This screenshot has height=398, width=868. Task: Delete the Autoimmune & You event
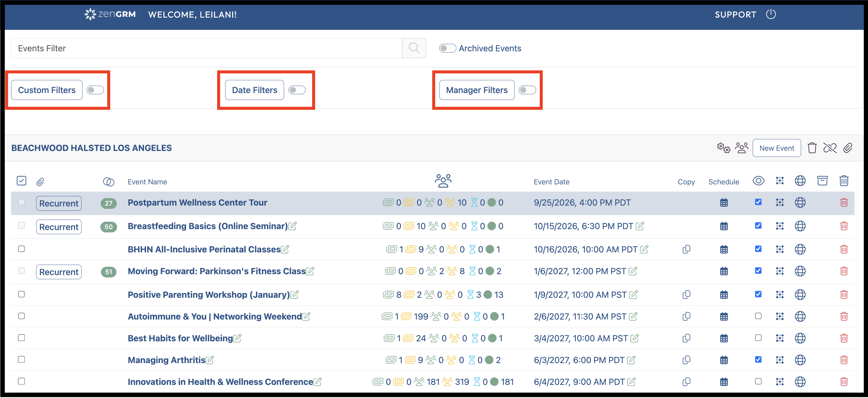coord(844,316)
